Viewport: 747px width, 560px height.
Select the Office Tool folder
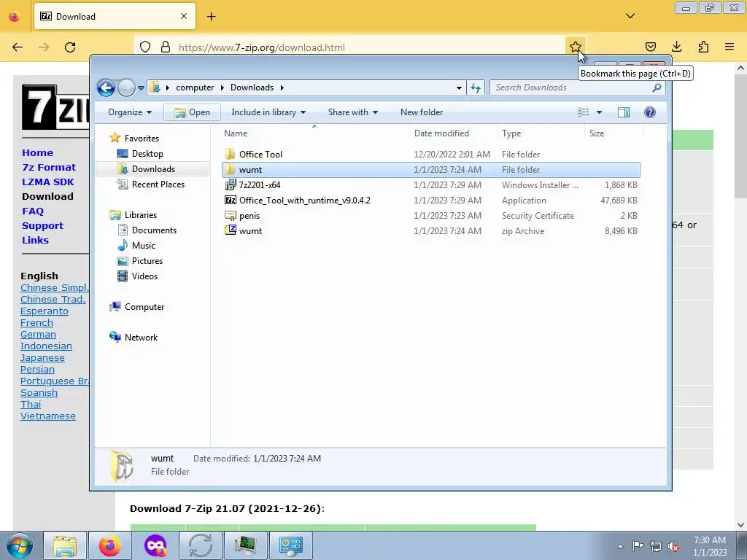pos(260,155)
